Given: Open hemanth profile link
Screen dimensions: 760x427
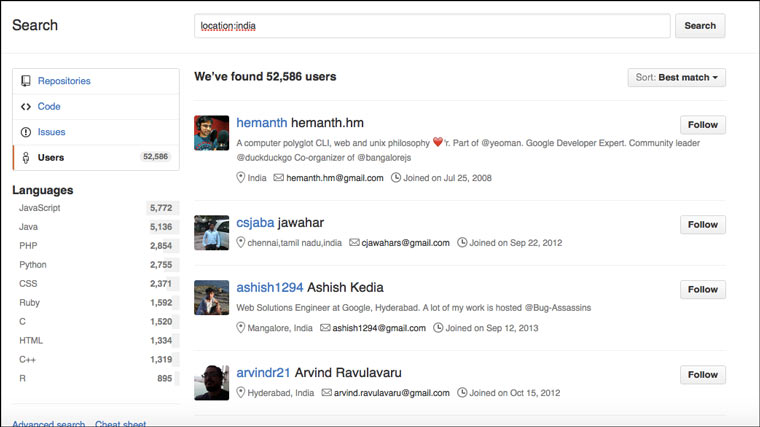Looking at the screenshot, I should pyautogui.click(x=262, y=123).
